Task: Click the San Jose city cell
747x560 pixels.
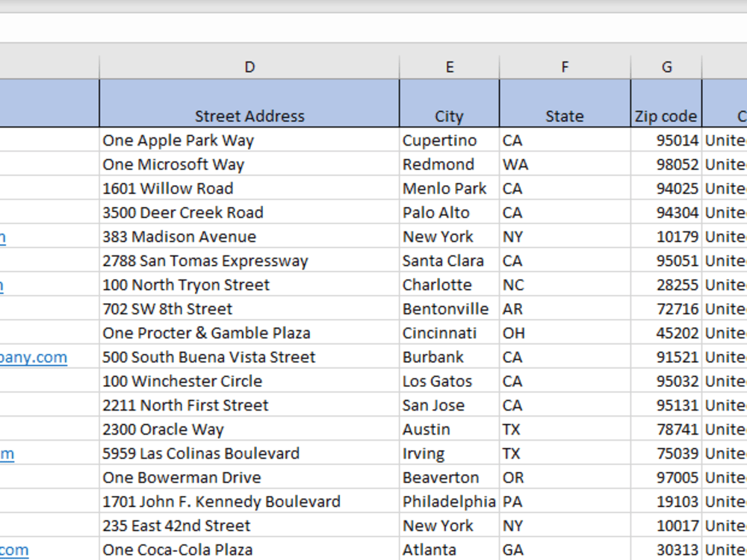Action: click(449, 405)
